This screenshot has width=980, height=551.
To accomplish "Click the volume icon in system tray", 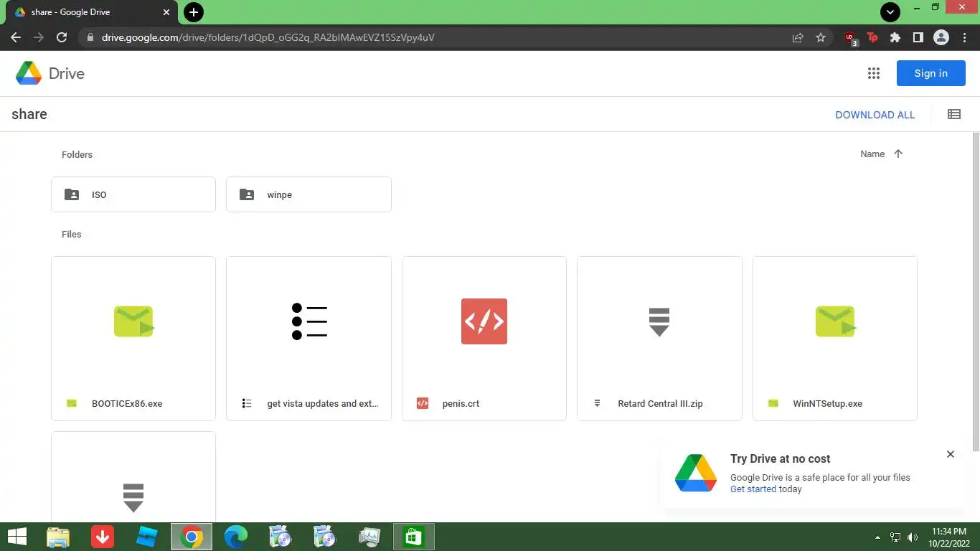I will click(x=913, y=537).
